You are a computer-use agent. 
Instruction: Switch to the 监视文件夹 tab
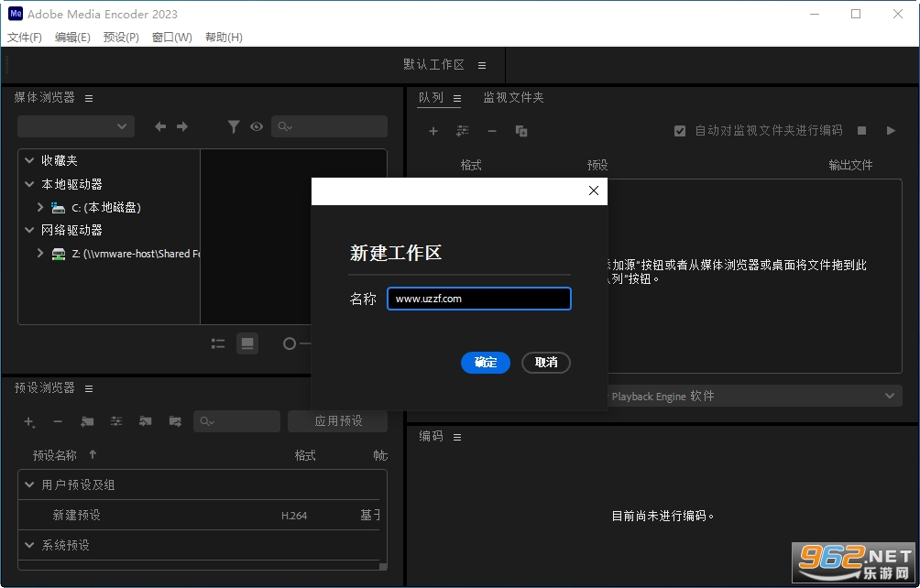513,98
